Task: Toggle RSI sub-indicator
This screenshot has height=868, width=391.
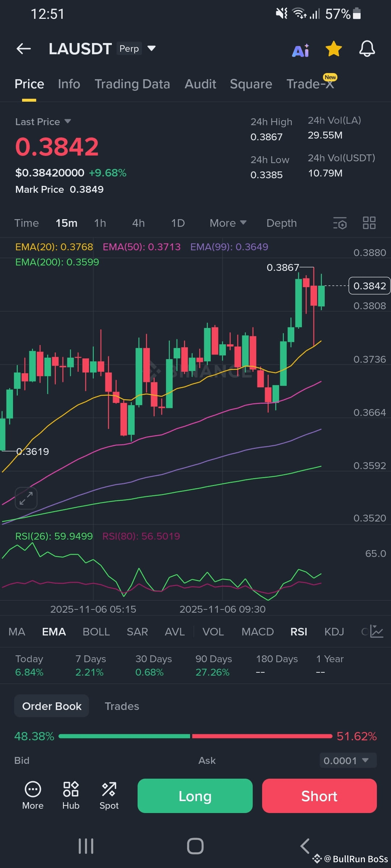Action: 299,632
